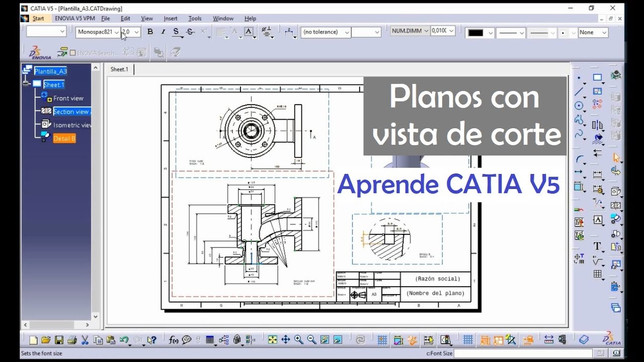This screenshot has width=644, height=362.
Task: Click the Dimensions tool icon
Action: 597,175
